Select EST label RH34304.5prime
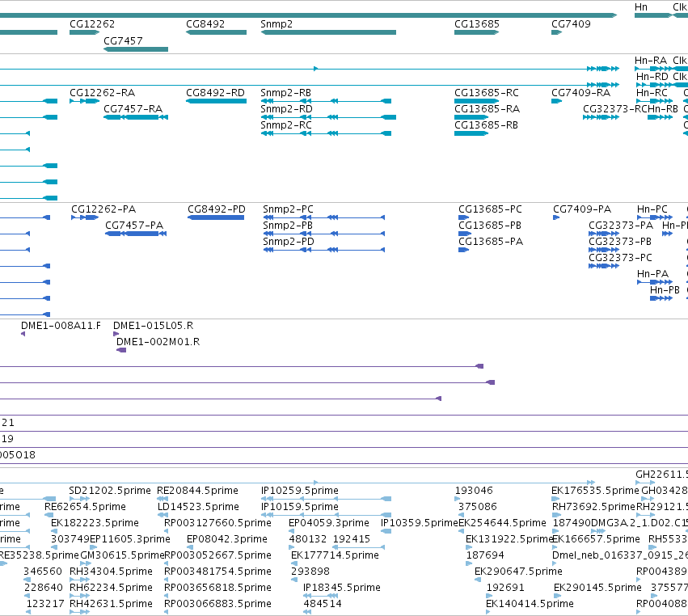This screenshot has width=688, height=616. tap(111, 572)
